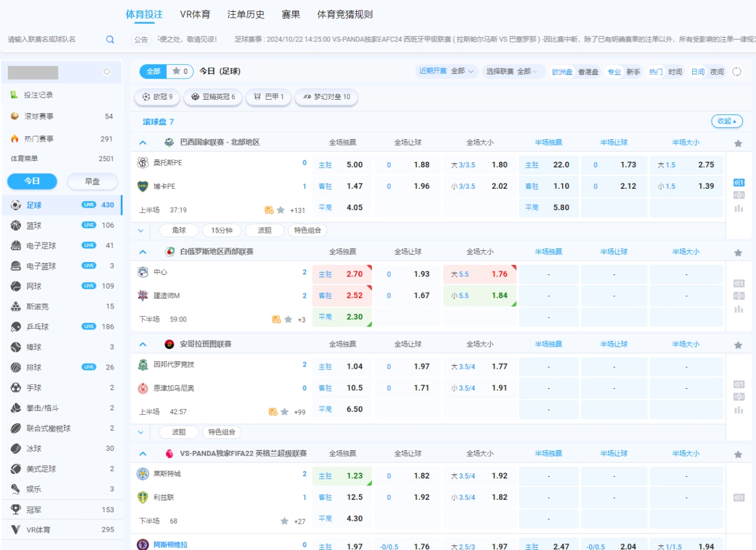Enable 夜间 night theme
Viewport: 756px width, 550px height.
(717, 72)
